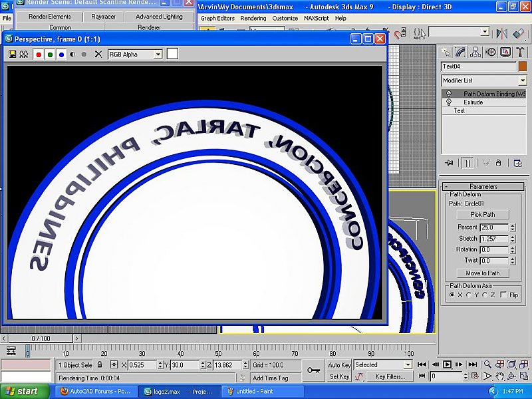Click the Align tool icon
Image resolution: width=532 pixels, height=399 pixels.
[519, 33]
